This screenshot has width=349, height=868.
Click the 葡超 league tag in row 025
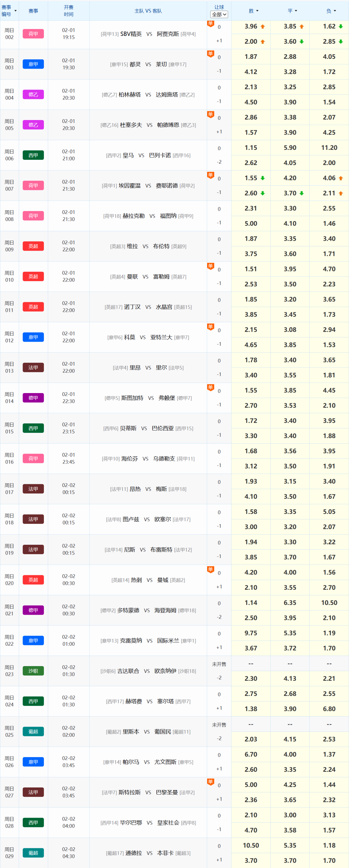[x=33, y=731]
